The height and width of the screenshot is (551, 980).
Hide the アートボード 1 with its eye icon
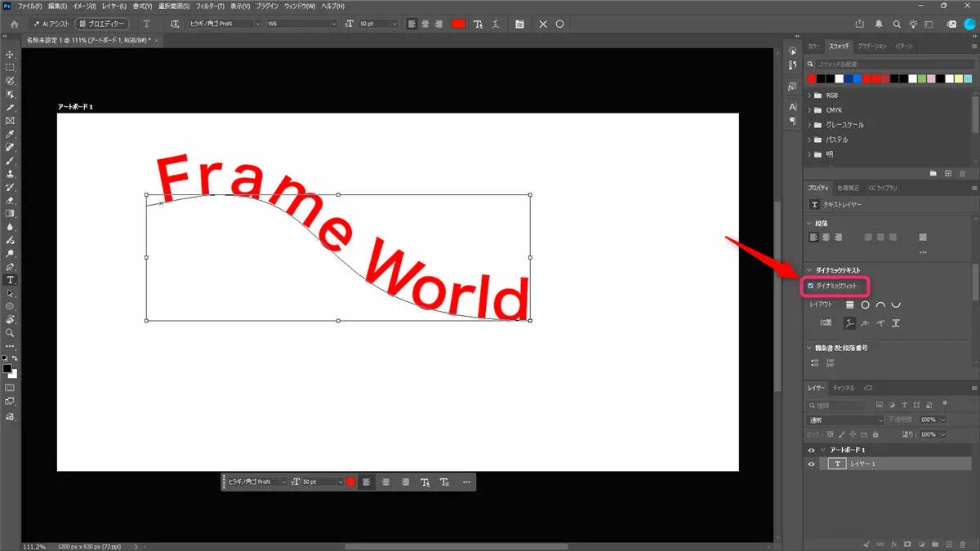pos(811,450)
